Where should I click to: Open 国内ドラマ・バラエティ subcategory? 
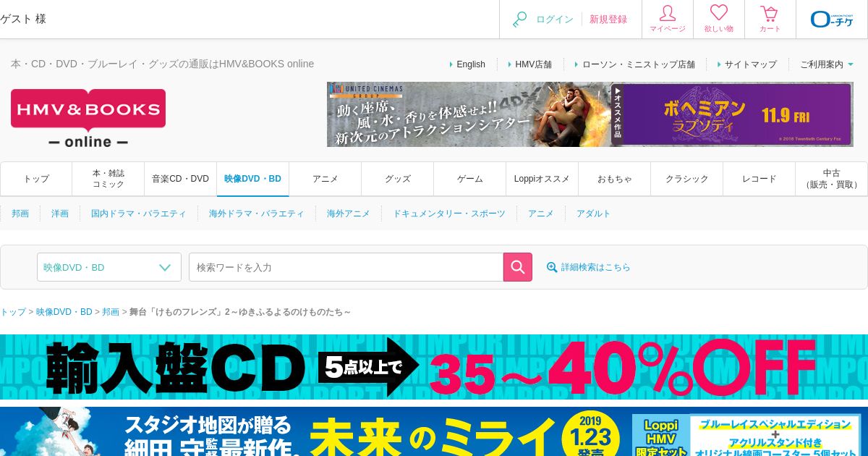click(x=139, y=214)
